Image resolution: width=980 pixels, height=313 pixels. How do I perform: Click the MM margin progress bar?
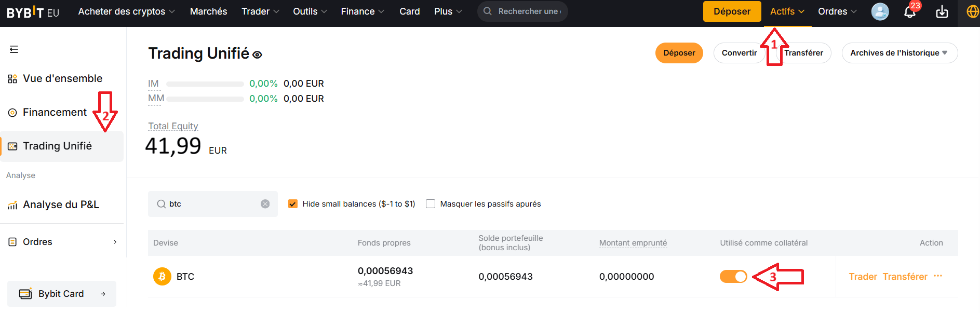pos(205,99)
